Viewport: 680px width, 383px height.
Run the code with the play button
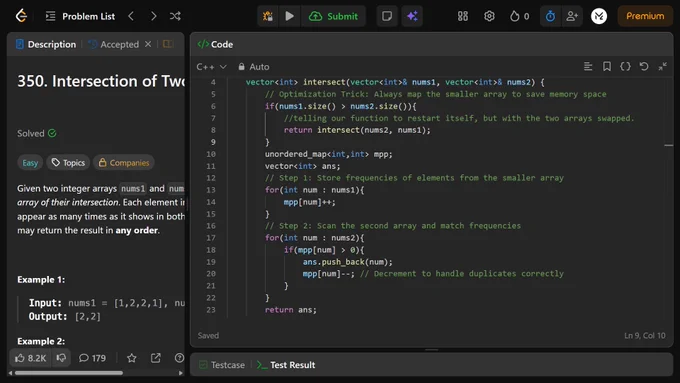pyautogui.click(x=289, y=16)
